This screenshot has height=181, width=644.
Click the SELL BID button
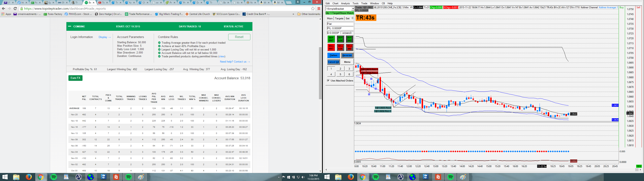[x=350, y=47]
